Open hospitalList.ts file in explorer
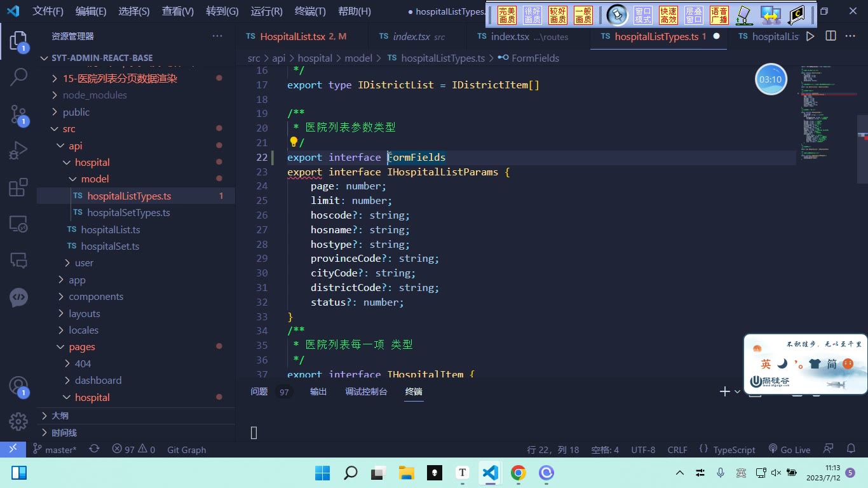 click(x=111, y=229)
